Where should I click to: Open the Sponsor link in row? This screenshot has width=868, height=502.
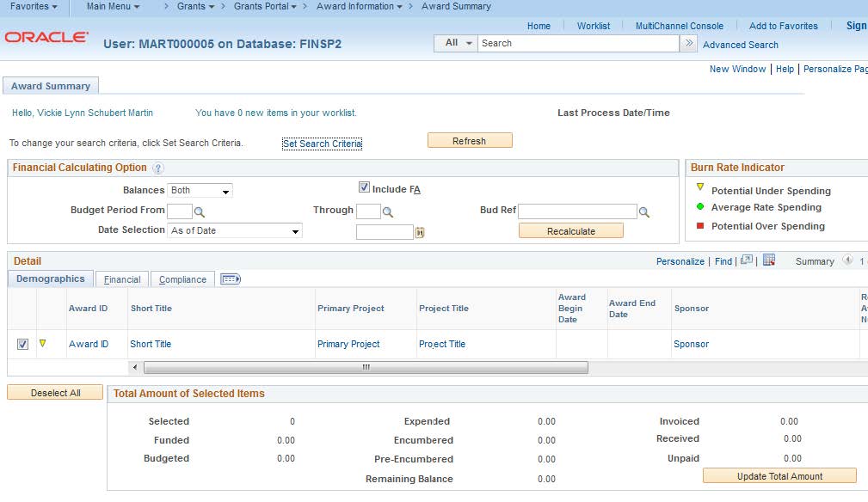point(692,344)
